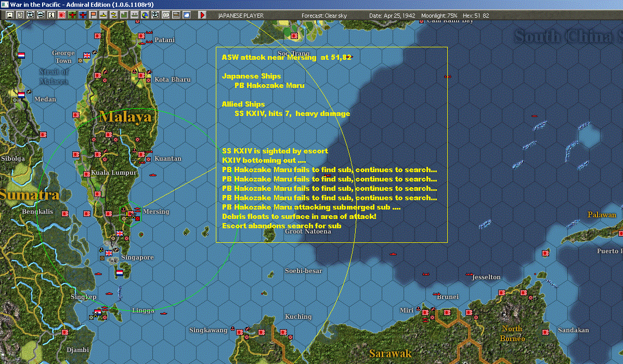This screenshot has height=364, width=623.
Task: Click the save-game disk icon in toolbar
Action: pyautogui.click(x=9, y=15)
